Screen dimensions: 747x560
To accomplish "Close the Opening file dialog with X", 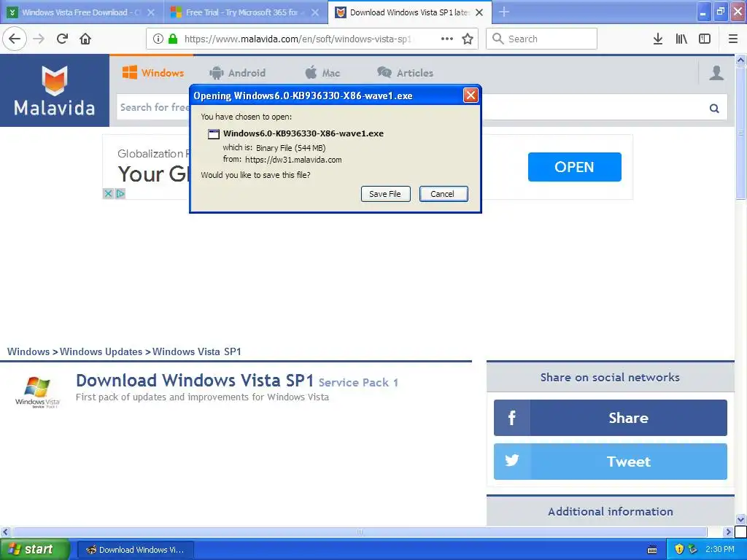I will click(x=471, y=96).
